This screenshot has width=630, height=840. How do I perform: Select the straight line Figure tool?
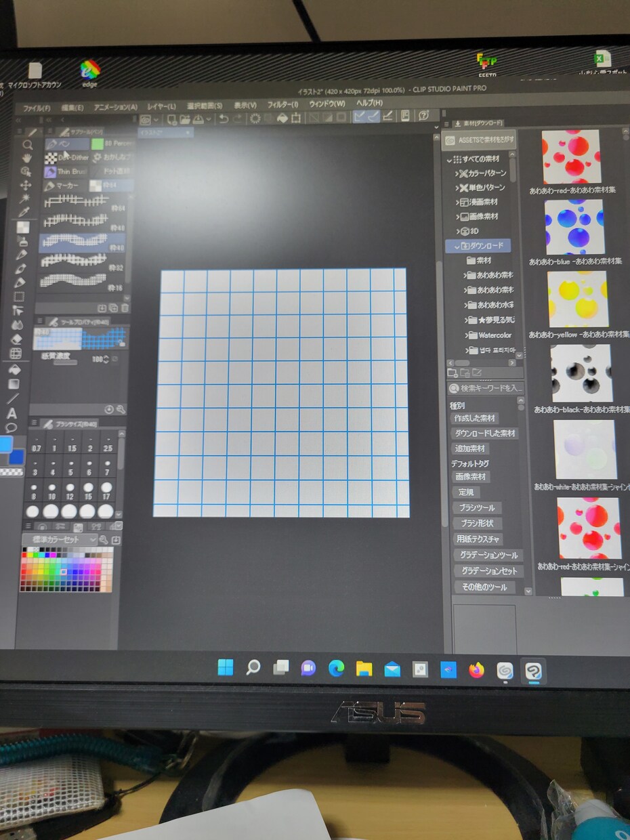[13, 398]
